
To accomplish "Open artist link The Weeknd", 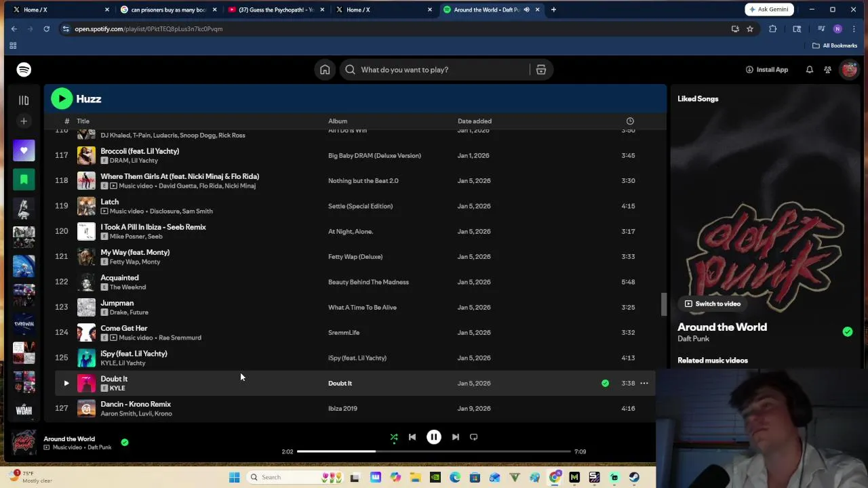I will [127, 287].
